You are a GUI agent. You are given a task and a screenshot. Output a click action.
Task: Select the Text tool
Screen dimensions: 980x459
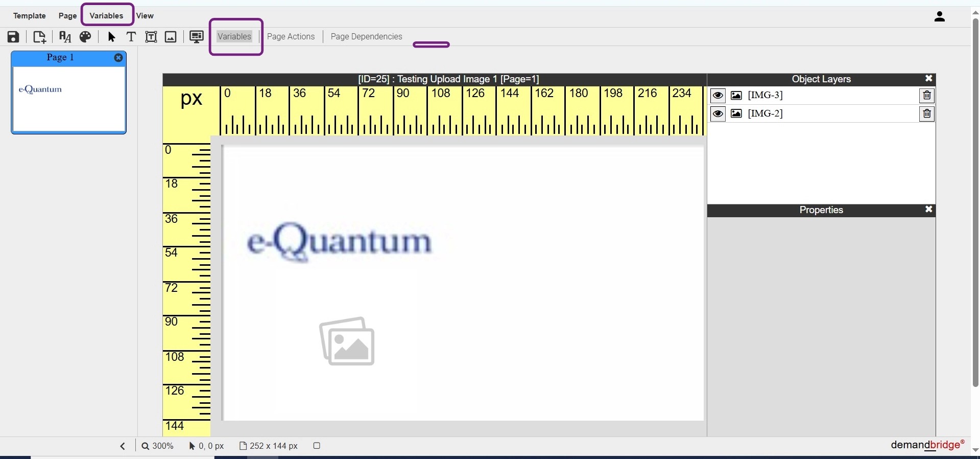tap(131, 37)
